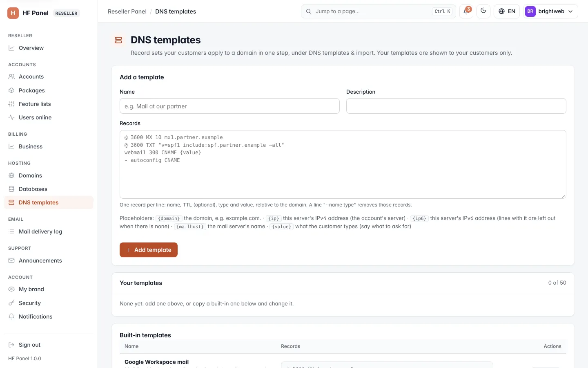Open Packages in the sidebar
Viewport: 588px width, 368px height.
click(49, 90)
